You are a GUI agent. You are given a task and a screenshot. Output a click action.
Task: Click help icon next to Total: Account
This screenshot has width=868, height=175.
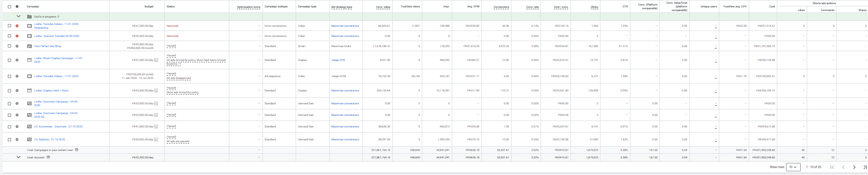[48, 157]
